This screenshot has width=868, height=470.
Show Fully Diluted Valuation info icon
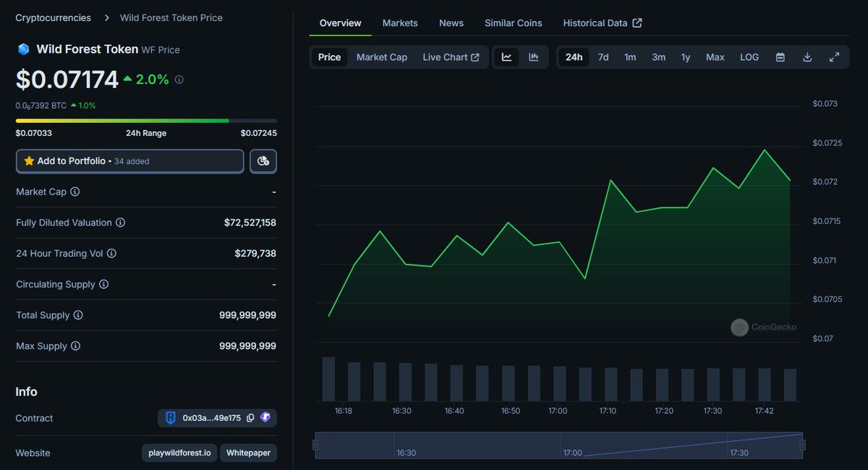pyautogui.click(x=121, y=223)
